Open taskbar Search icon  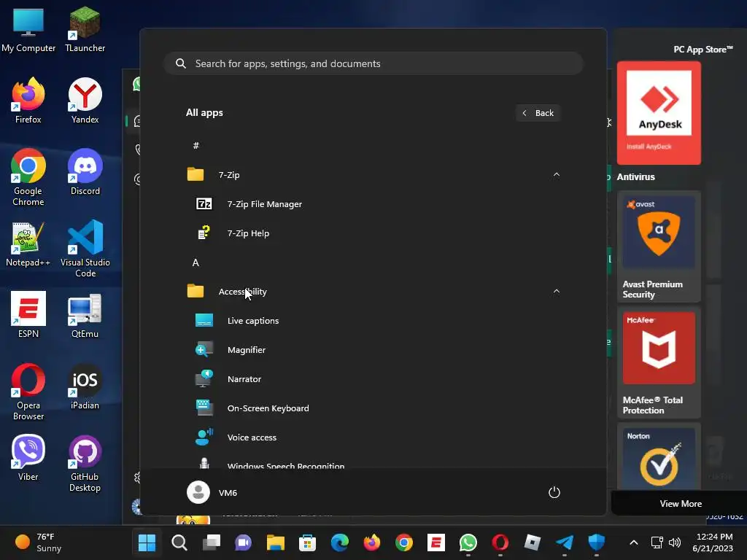pos(179,542)
